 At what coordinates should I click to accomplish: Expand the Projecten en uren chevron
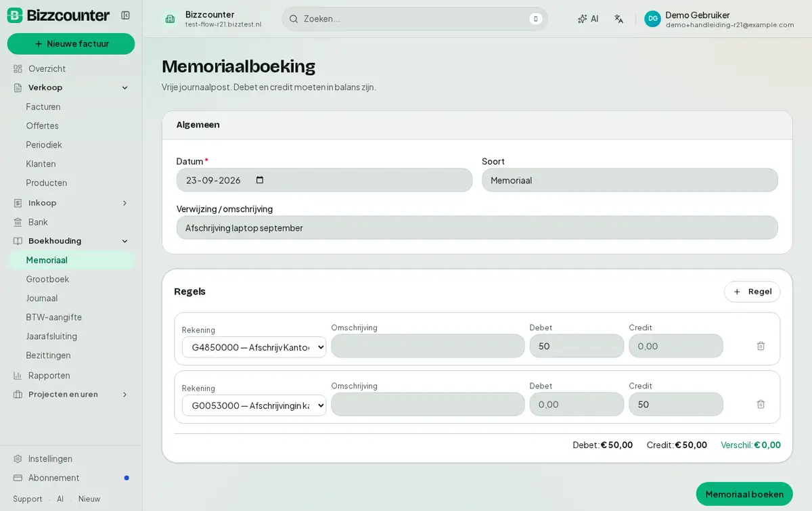125,394
